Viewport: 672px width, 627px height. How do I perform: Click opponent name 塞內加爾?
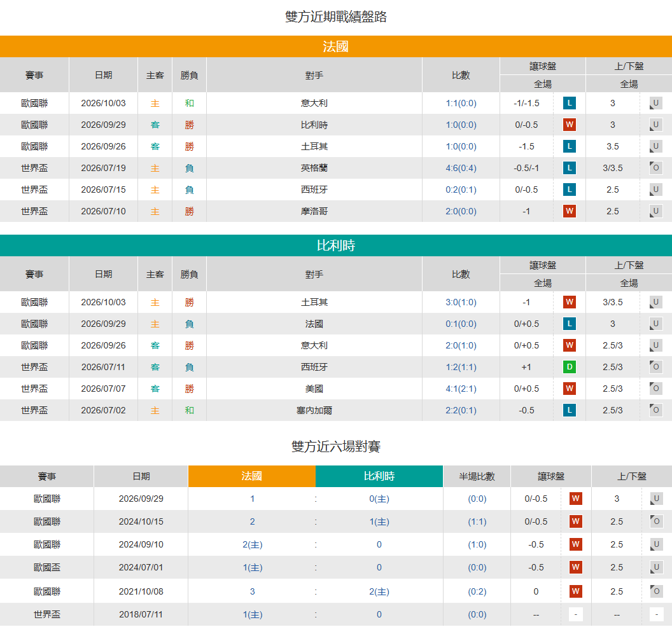coord(314,410)
